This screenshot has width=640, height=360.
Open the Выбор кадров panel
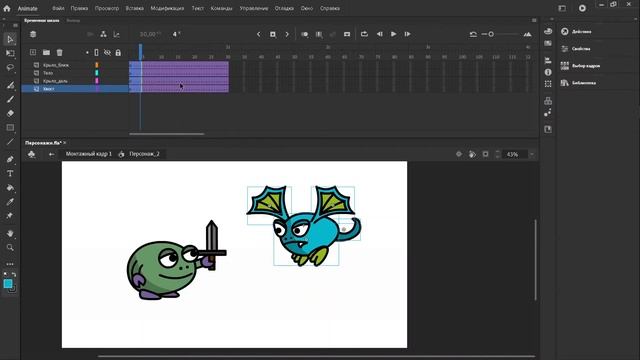pos(586,66)
